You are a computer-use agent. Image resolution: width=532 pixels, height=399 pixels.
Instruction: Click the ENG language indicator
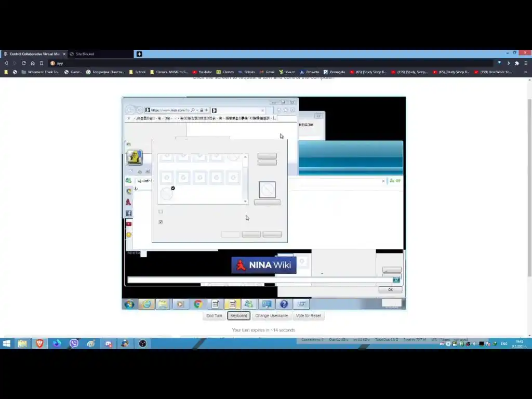click(504, 344)
